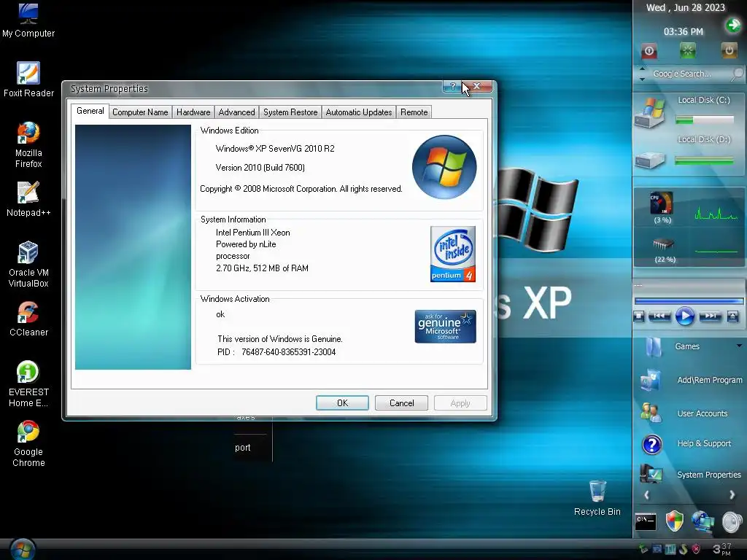The width and height of the screenshot is (747, 560).
Task: Select the Google Chrome desktop shortcut
Action: pos(28,444)
